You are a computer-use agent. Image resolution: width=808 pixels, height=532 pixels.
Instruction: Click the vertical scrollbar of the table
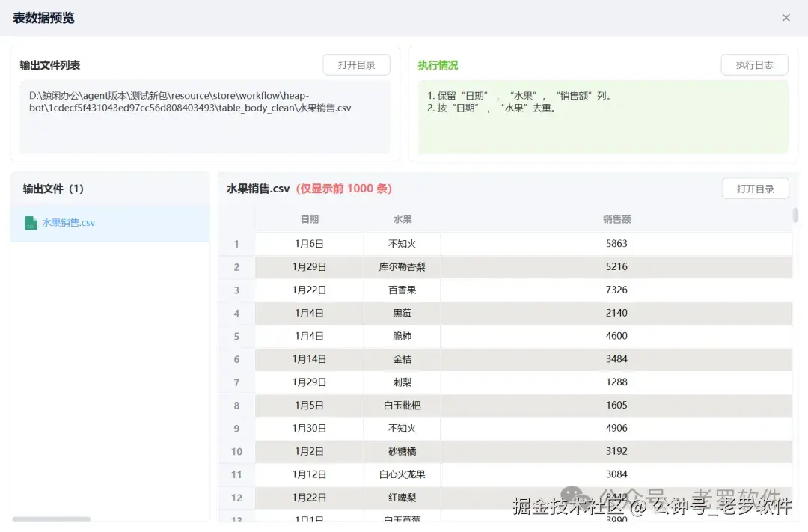[795, 215]
